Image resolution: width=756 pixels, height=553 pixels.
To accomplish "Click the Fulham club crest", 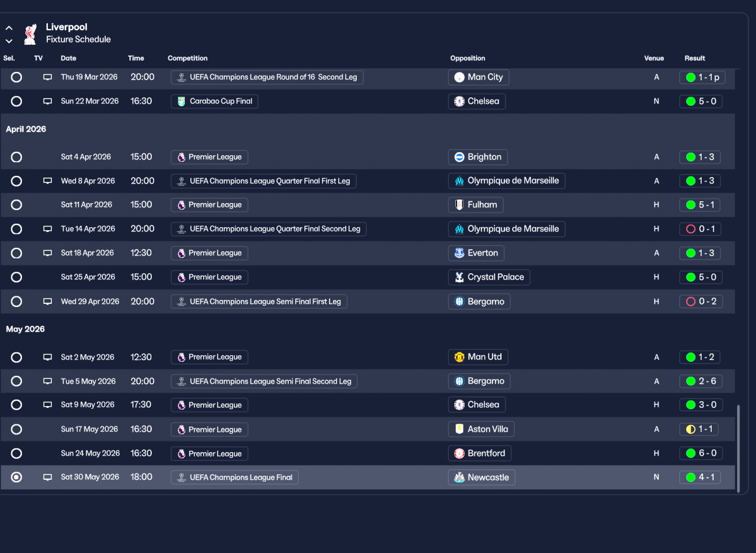I will click(460, 205).
